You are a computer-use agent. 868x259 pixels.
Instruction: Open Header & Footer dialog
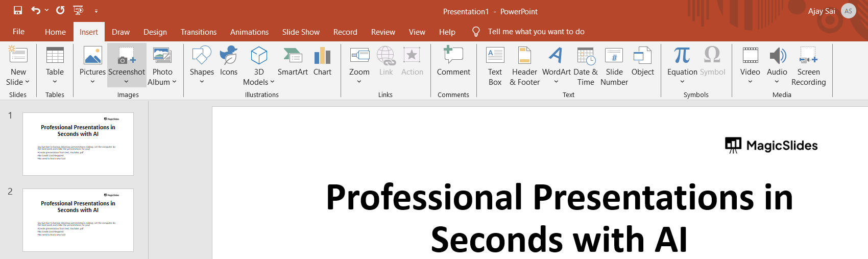[x=524, y=65]
